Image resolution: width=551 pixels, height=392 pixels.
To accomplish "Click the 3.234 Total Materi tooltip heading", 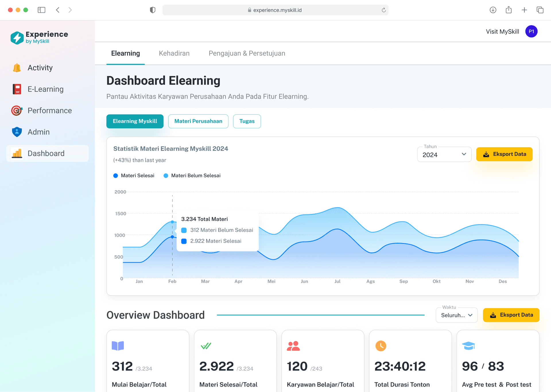I will coord(205,219).
